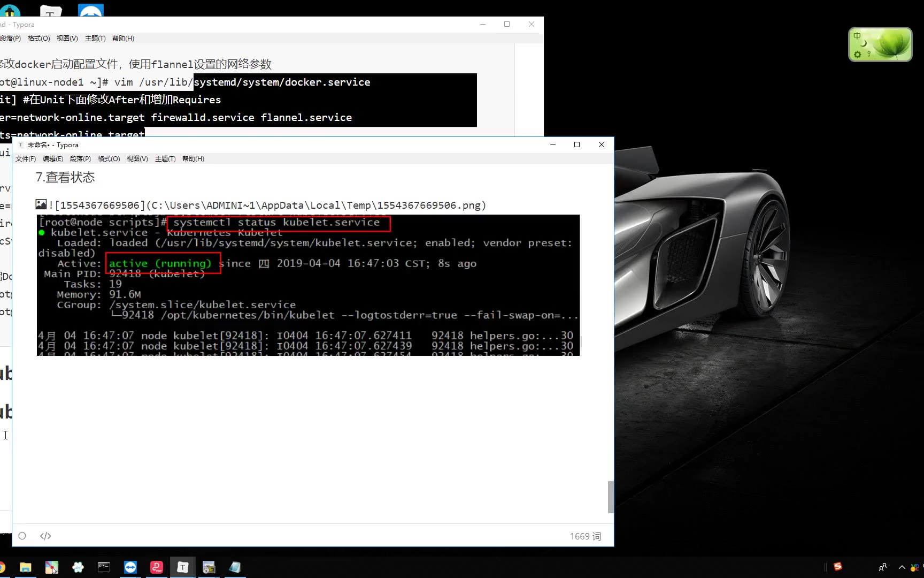Open the 文件(F) menu in the front Typora window

click(25, 159)
